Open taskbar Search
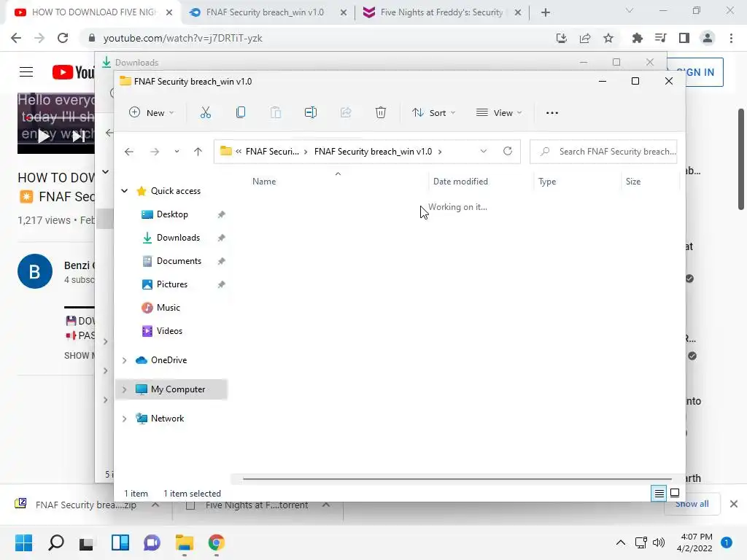The height and width of the screenshot is (560, 747). (x=55, y=542)
